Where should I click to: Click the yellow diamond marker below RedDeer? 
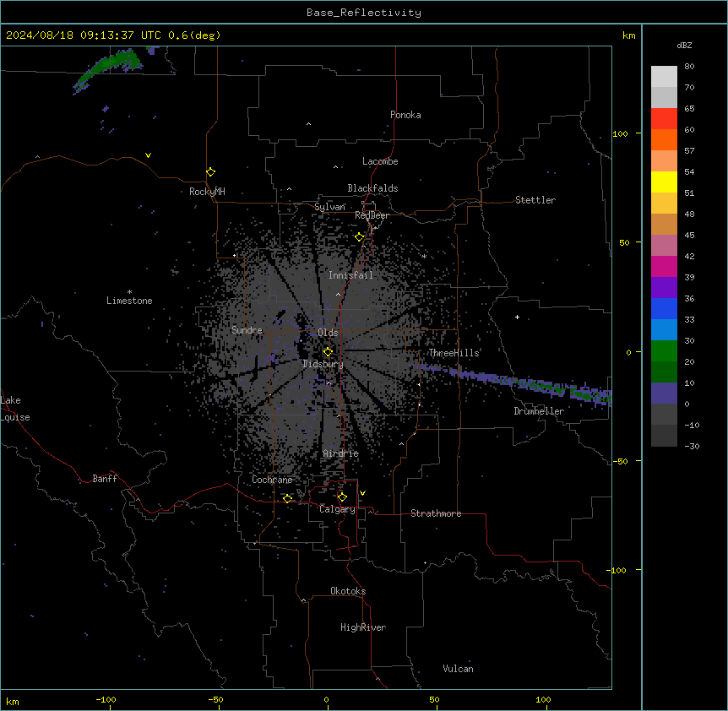[360, 237]
